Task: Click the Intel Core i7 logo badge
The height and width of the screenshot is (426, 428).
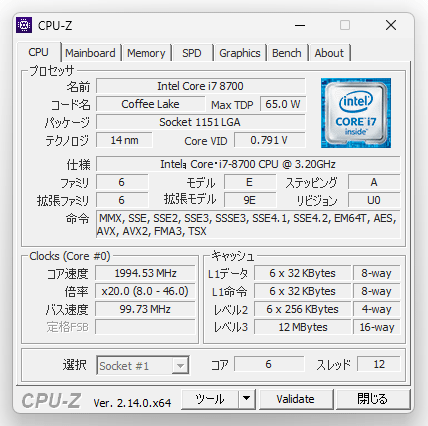Action: 356,113
